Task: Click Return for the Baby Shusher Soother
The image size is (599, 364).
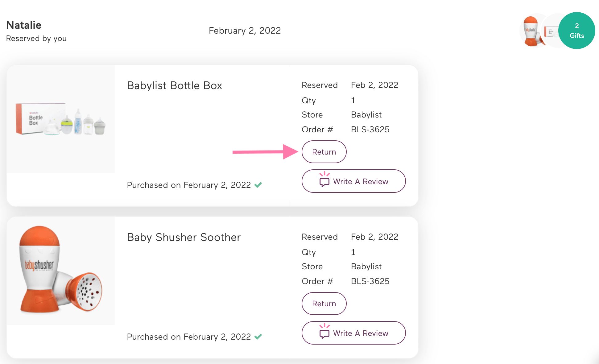Action: point(324,304)
